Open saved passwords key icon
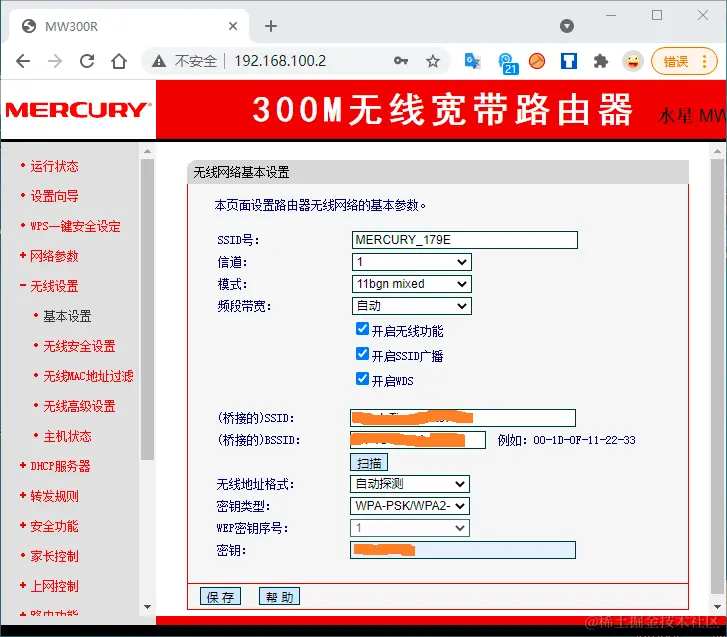 tap(401, 61)
